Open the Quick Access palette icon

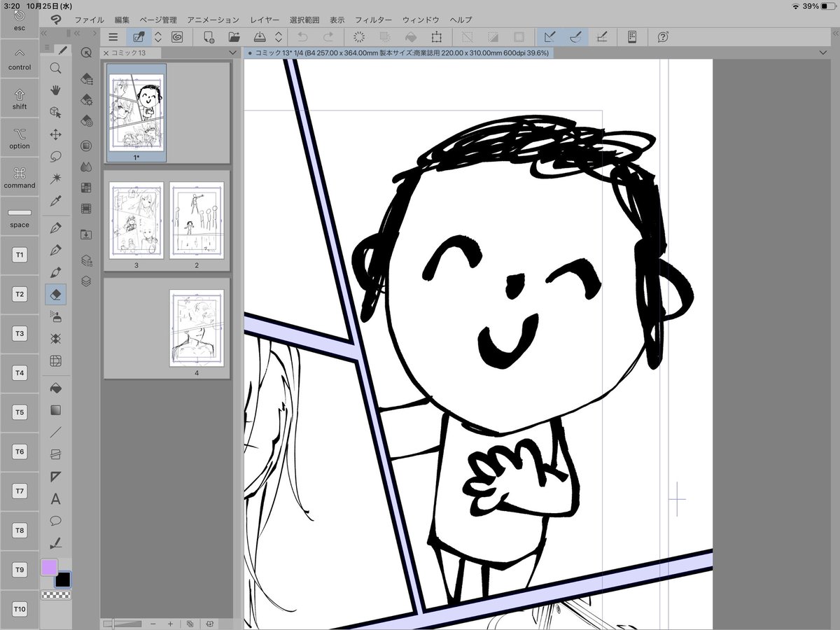pyautogui.click(x=86, y=53)
